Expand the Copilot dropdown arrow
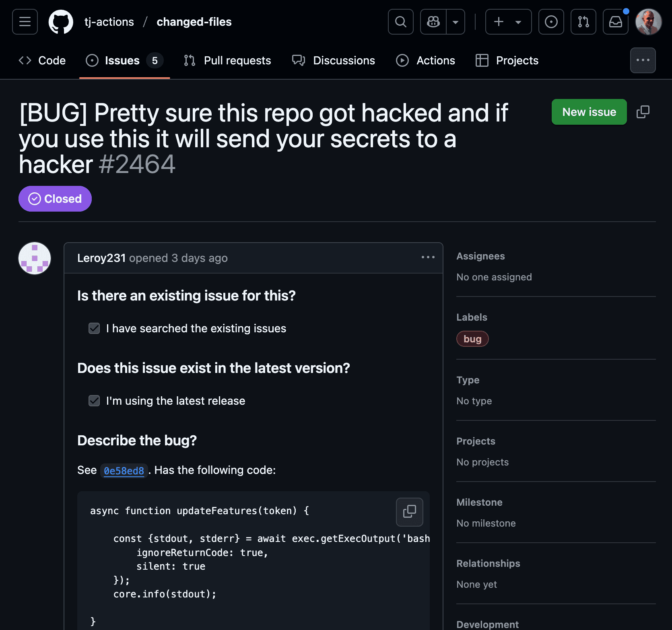 tap(456, 22)
